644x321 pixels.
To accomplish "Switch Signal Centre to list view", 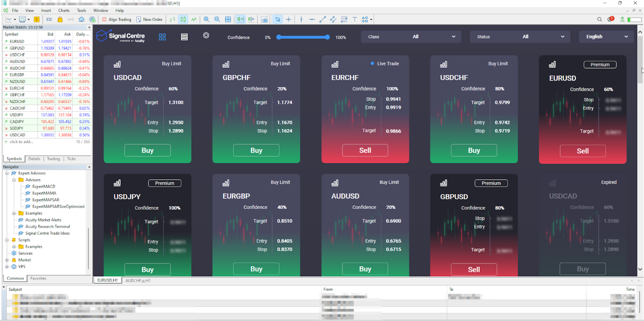I will [x=184, y=37].
